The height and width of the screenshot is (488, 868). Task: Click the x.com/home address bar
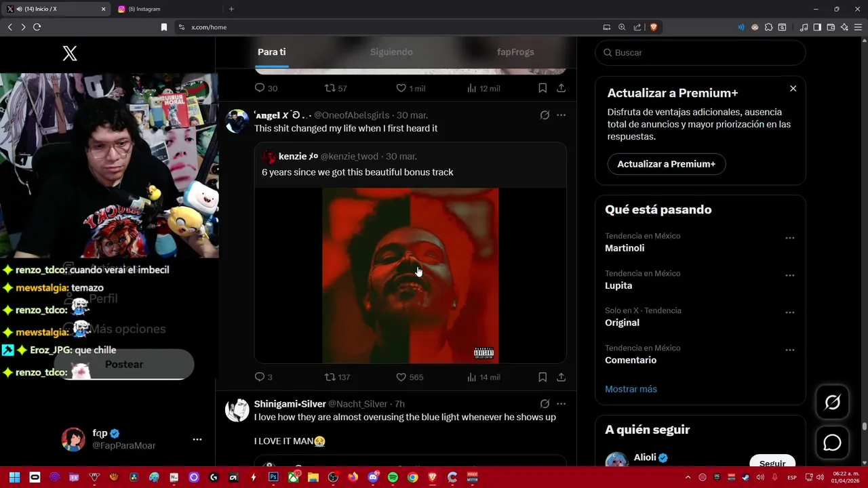click(387, 27)
